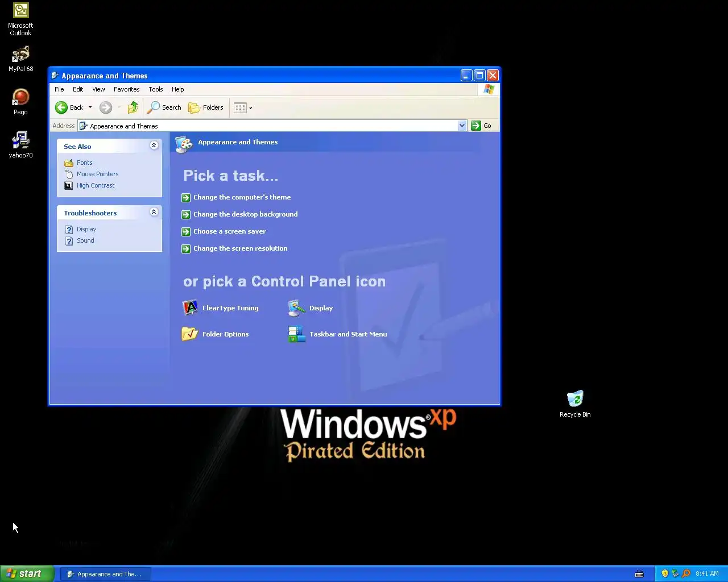Open the Favorites menu
Screen dimensions: 728x582
point(126,89)
